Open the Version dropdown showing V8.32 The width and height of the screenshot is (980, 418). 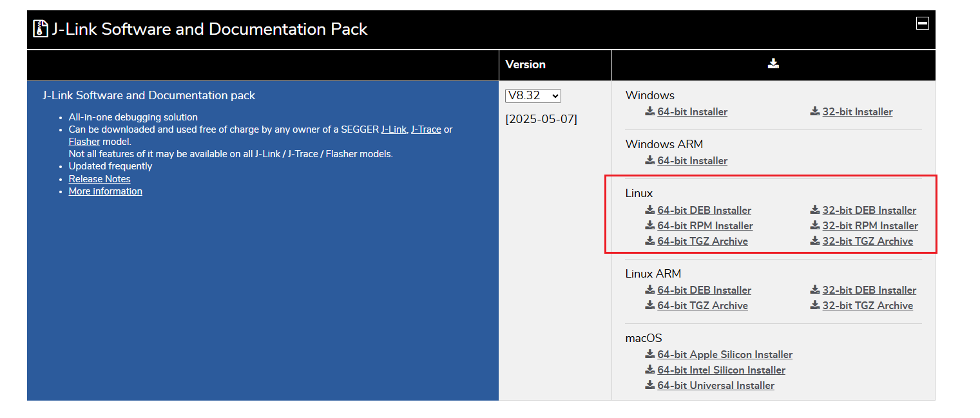(533, 95)
